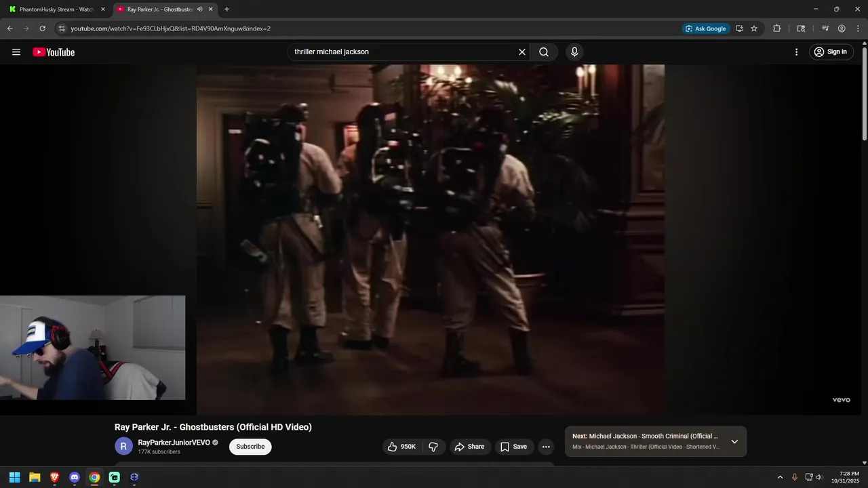868x488 pixels.
Task: Close the Ray Parker Jr. tab
Action: click(210, 9)
